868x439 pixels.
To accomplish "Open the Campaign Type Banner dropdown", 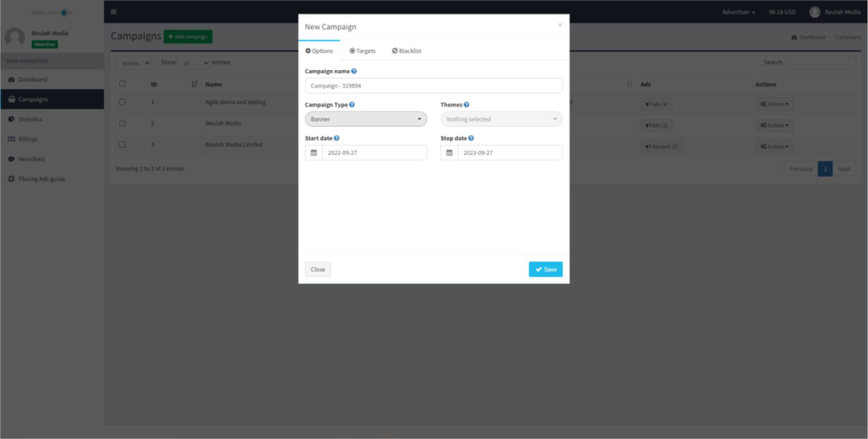I will [366, 119].
